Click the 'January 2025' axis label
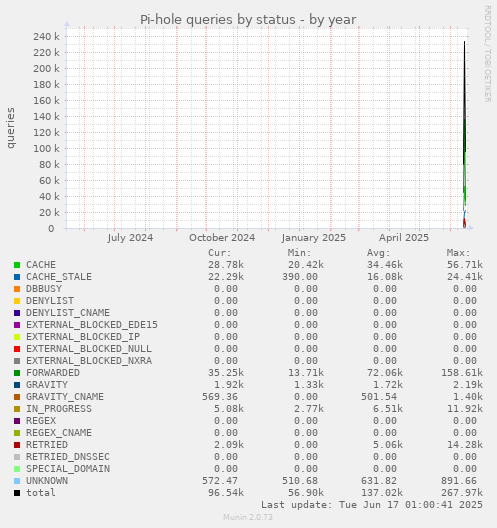497x528 pixels. [x=314, y=238]
